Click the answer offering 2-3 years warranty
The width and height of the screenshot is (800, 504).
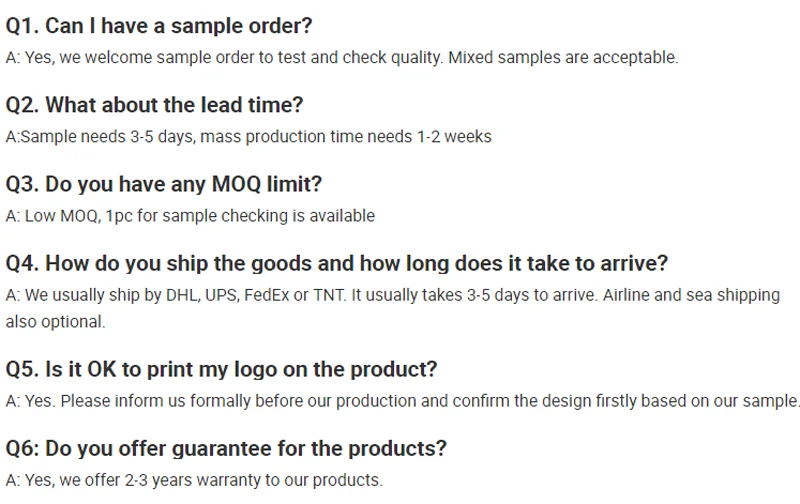click(194, 480)
